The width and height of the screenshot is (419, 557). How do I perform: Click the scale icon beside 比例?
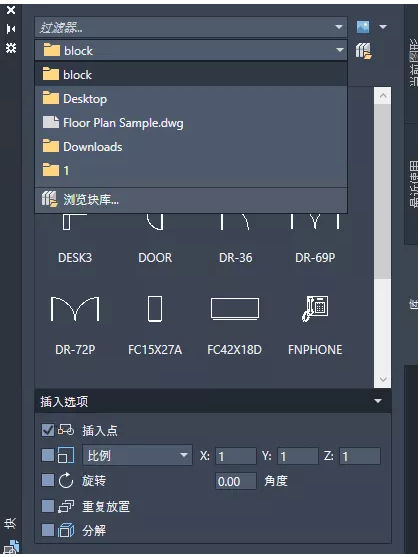point(66,455)
